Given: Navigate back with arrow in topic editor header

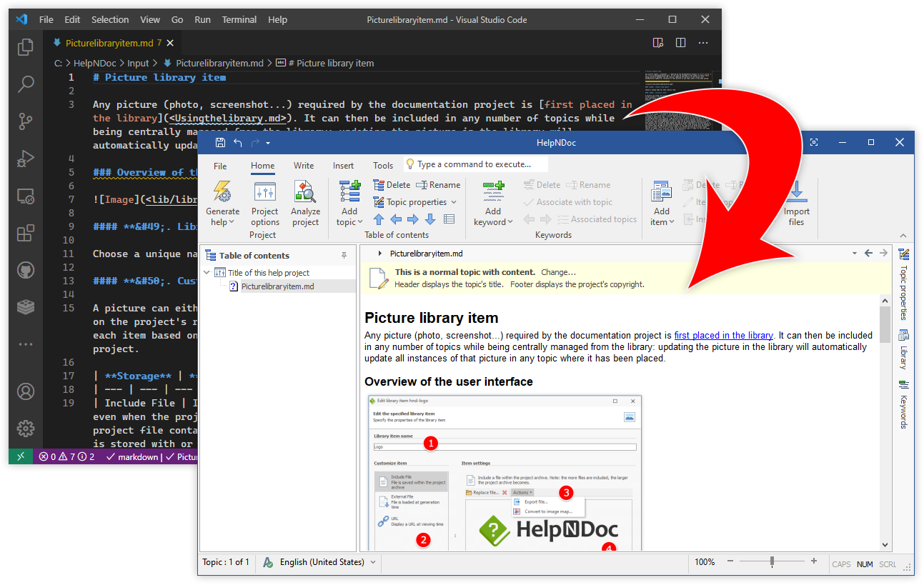Looking at the screenshot, I should coord(869,254).
